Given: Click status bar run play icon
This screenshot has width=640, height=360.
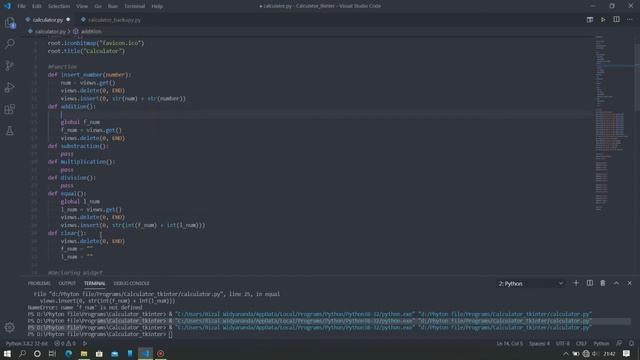Looking at the screenshot, I should click(85, 344).
